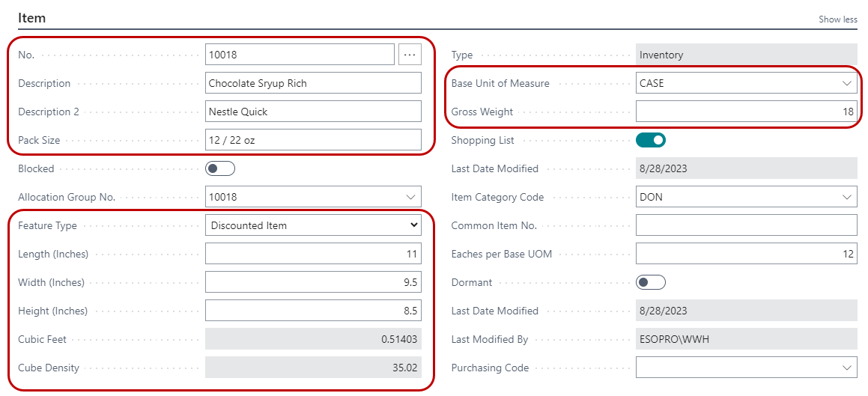Edit the Length (Inches) field

313,254
